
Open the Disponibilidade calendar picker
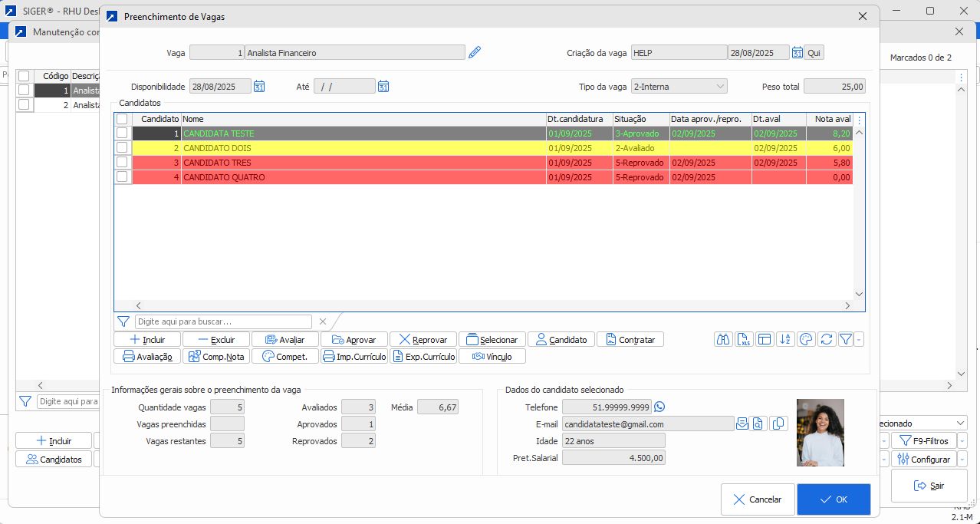[x=259, y=87]
